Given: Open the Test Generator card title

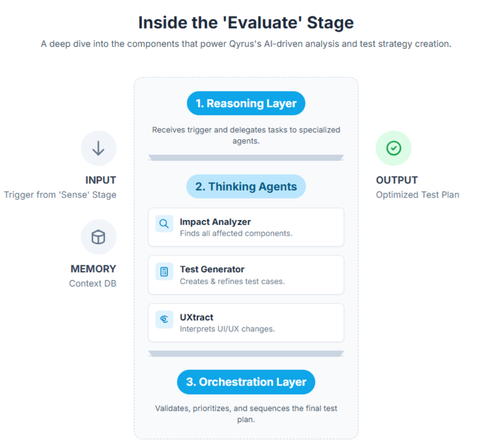Looking at the screenshot, I should coord(212,269).
